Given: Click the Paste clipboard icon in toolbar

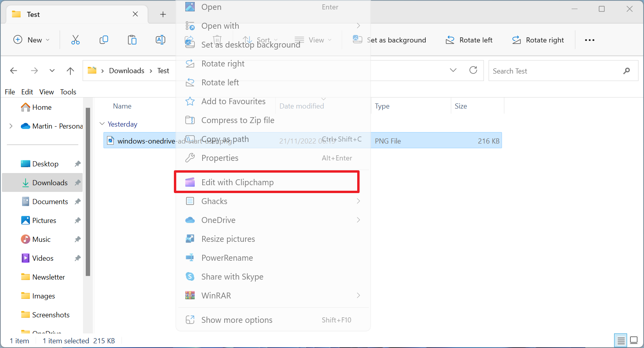Looking at the screenshot, I should pyautogui.click(x=132, y=40).
